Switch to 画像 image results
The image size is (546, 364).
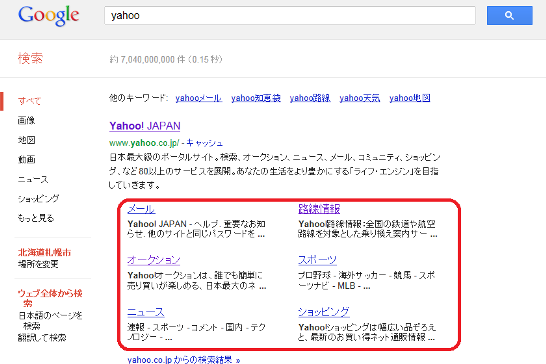26,121
